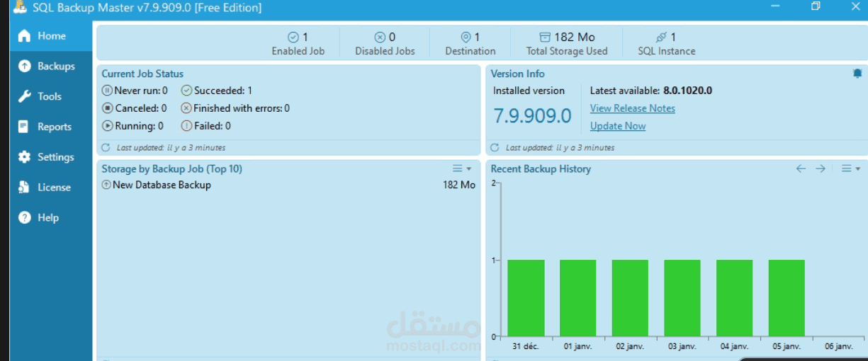This screenshot has height=361, width=868.
Task: Click the Help question mark icon
Action: pyautogui.click(x=25, y=218)
